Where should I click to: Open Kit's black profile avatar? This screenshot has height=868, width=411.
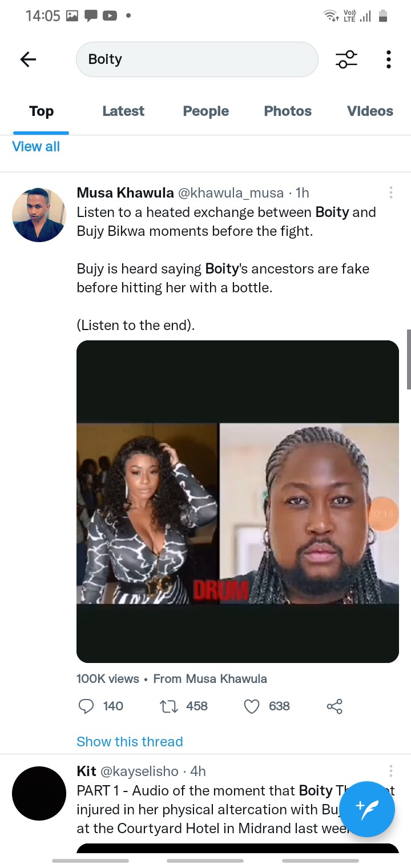[x=39, y=794]
